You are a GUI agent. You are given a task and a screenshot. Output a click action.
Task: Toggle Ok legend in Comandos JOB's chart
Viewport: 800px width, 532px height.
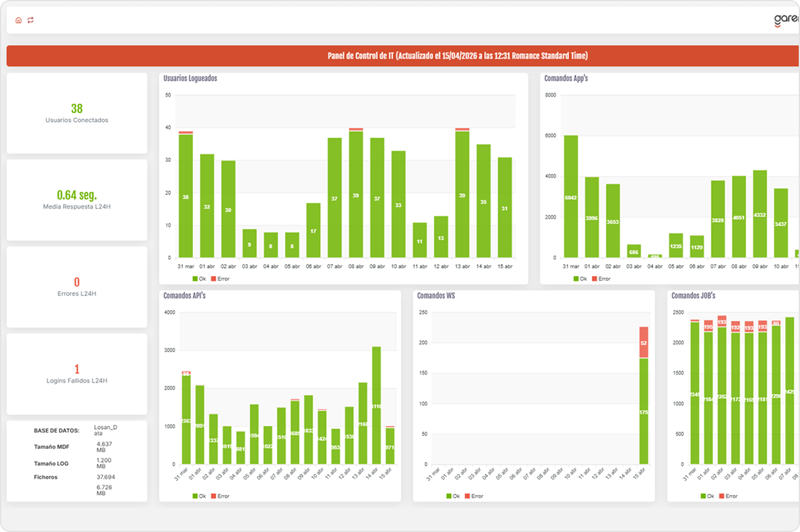(709, 496)
